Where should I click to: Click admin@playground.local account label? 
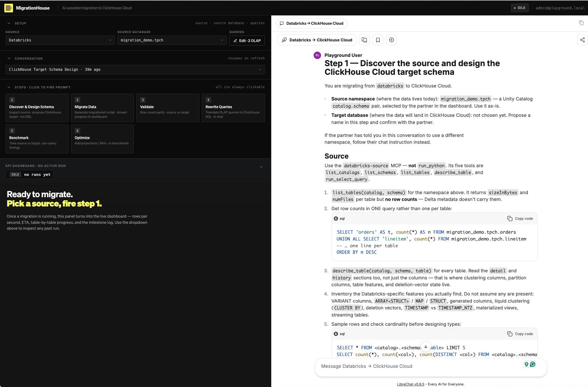(560, 8)
